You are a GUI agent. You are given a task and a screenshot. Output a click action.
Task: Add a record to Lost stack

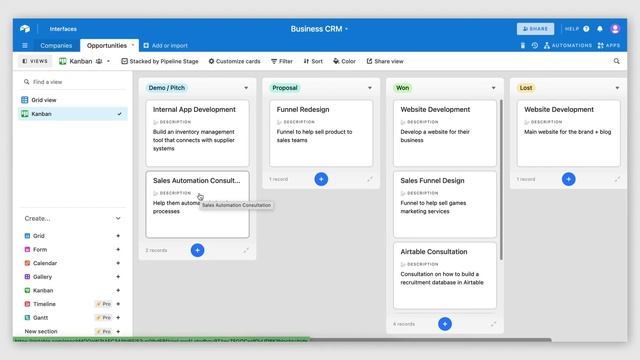pyautogui.click(x=568, y=179)
